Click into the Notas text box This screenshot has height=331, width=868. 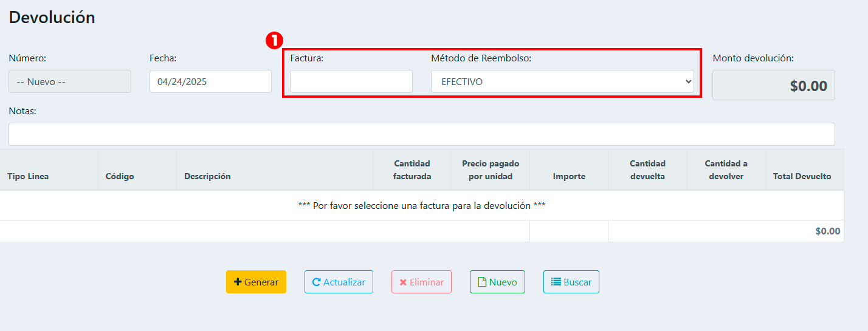[421, 134]
